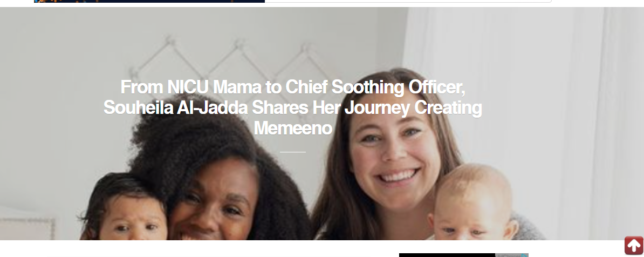The image size is (644, 257).
Task: Click the short white divider under the title
Action: coord(292,152)
